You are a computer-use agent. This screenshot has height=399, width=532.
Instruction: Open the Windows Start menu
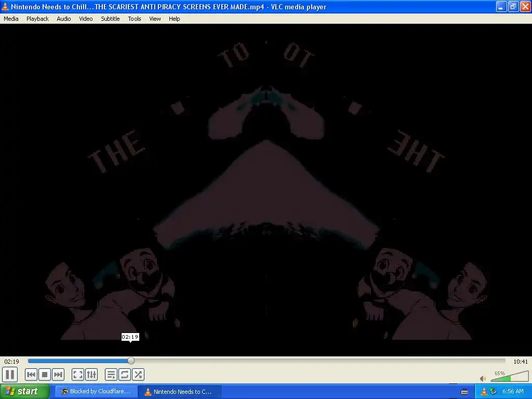(24, 392)
